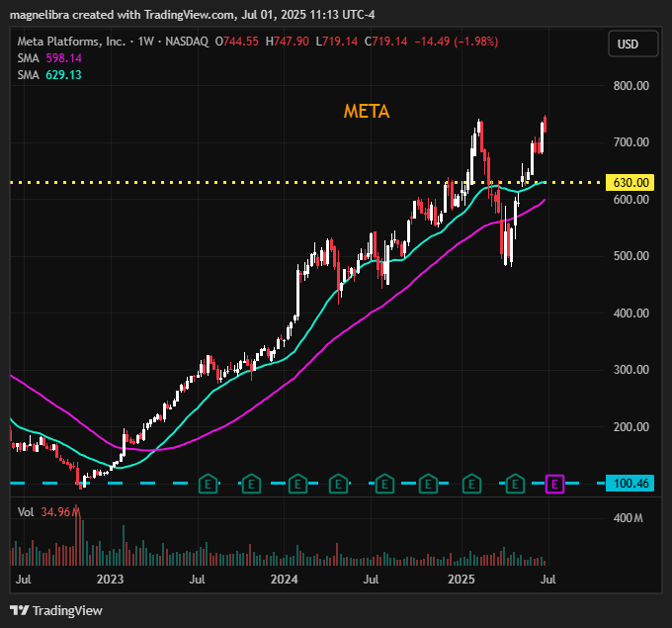The height and width of the screenshot is (628, 672).
Task: Click the high value H747.90
Action: (288, 42)
